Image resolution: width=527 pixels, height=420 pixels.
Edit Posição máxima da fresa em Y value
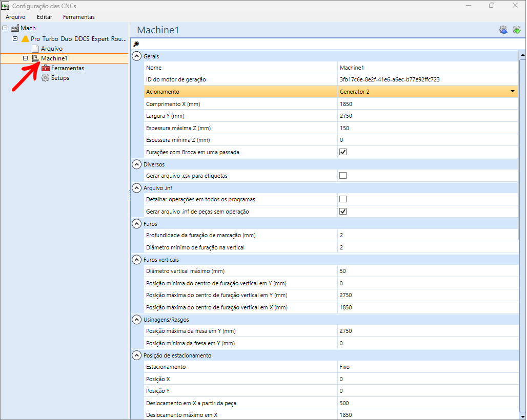[x=427, y=331]
